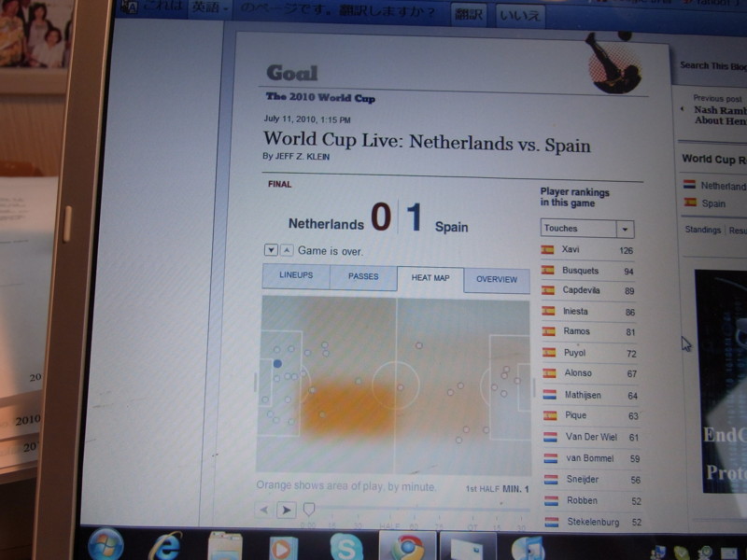Click the author name JEFF Z. KLEIN
Image resolution: width=747 pixels, height=560 pixels.
[303, 157]
